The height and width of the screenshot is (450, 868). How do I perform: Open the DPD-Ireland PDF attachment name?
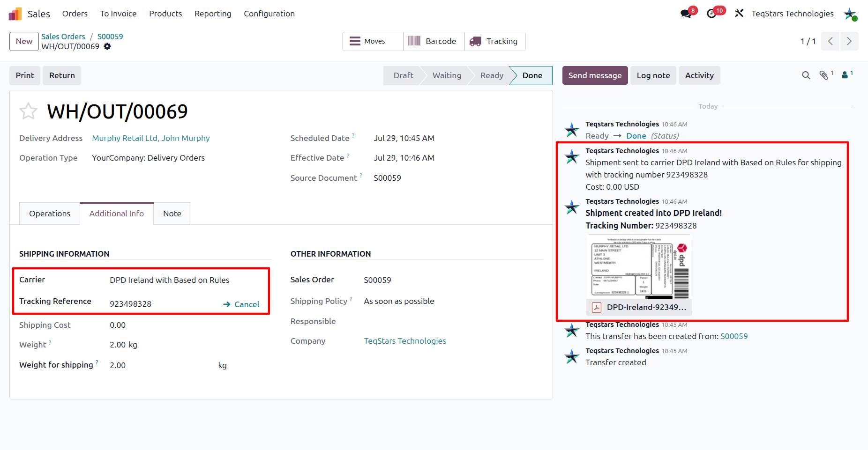pyautogui.click(x=646, y=307)
